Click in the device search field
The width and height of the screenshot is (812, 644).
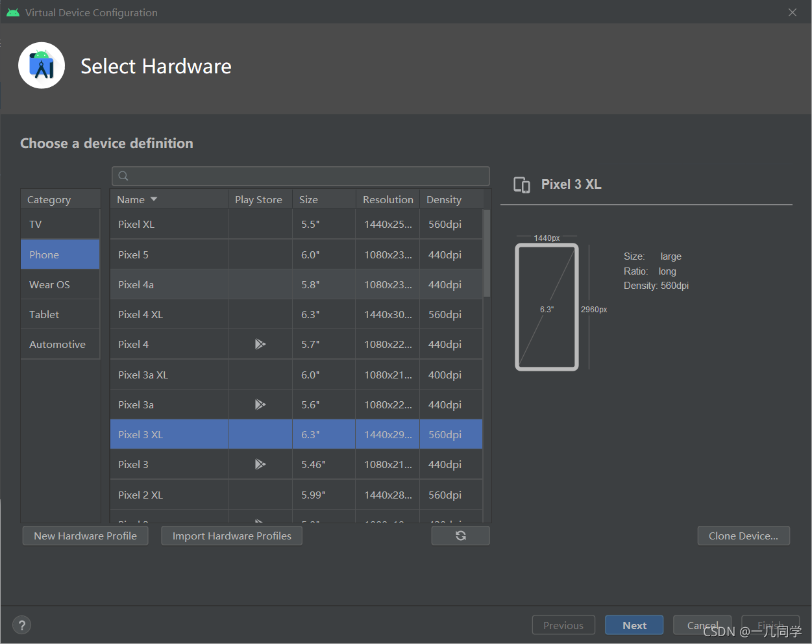pyautogui.click(x=301, y=176)
